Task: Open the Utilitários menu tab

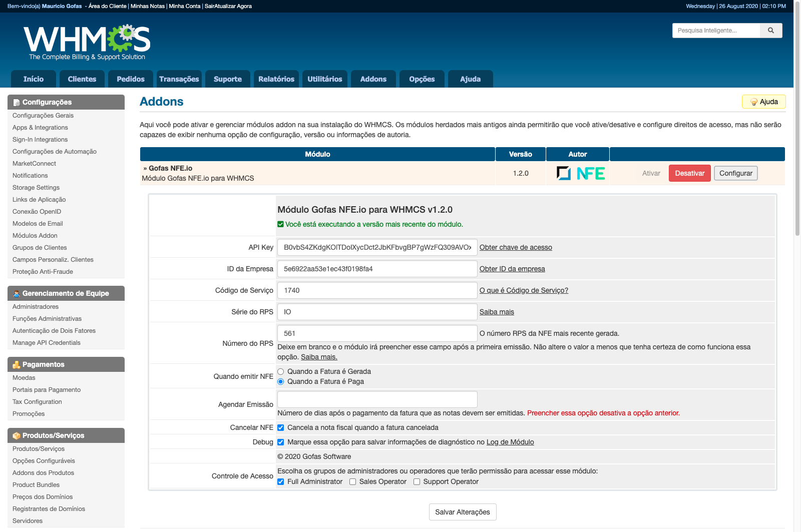Action: [325, 79]
